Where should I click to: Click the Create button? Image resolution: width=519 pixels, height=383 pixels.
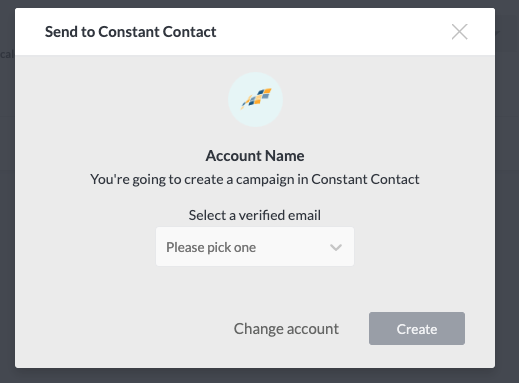[x=417, y=329]
